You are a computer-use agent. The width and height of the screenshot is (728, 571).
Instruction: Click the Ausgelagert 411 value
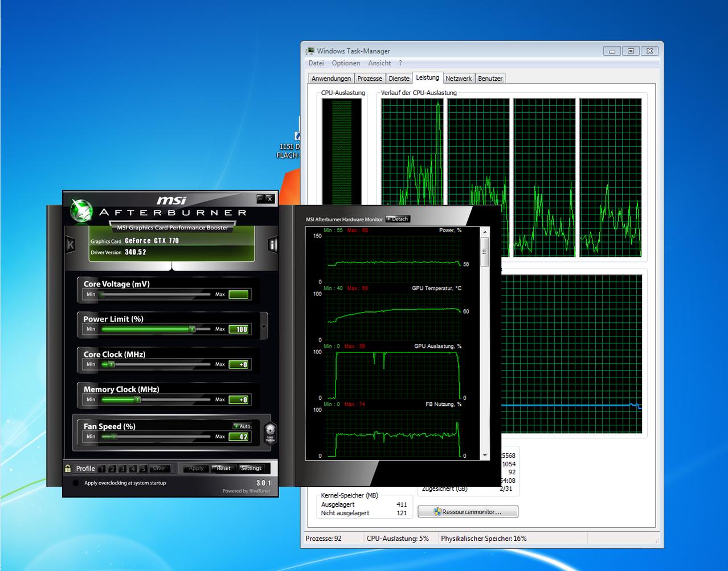click(x=402, y=504)
